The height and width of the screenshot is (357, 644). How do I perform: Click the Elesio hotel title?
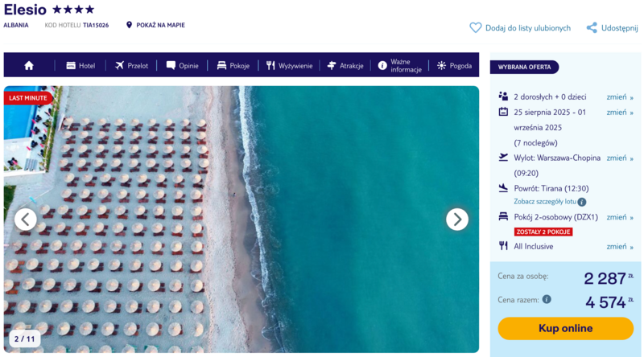(25, 9)
